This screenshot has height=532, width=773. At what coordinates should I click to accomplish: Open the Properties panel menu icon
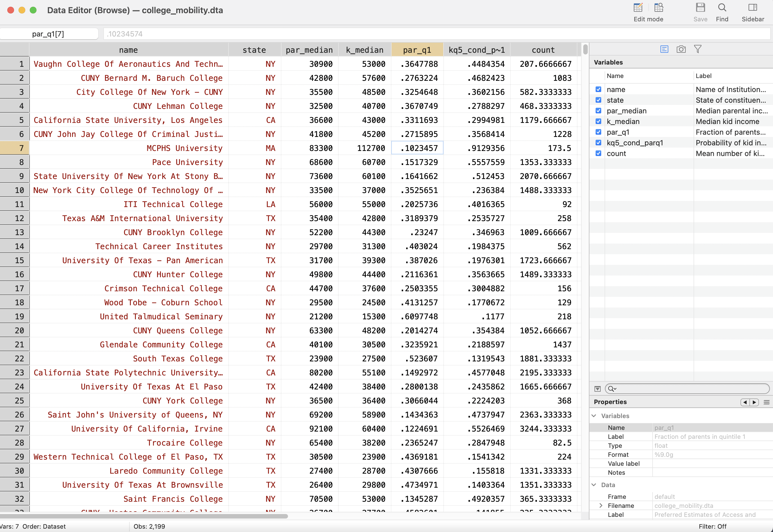point(766,402)
